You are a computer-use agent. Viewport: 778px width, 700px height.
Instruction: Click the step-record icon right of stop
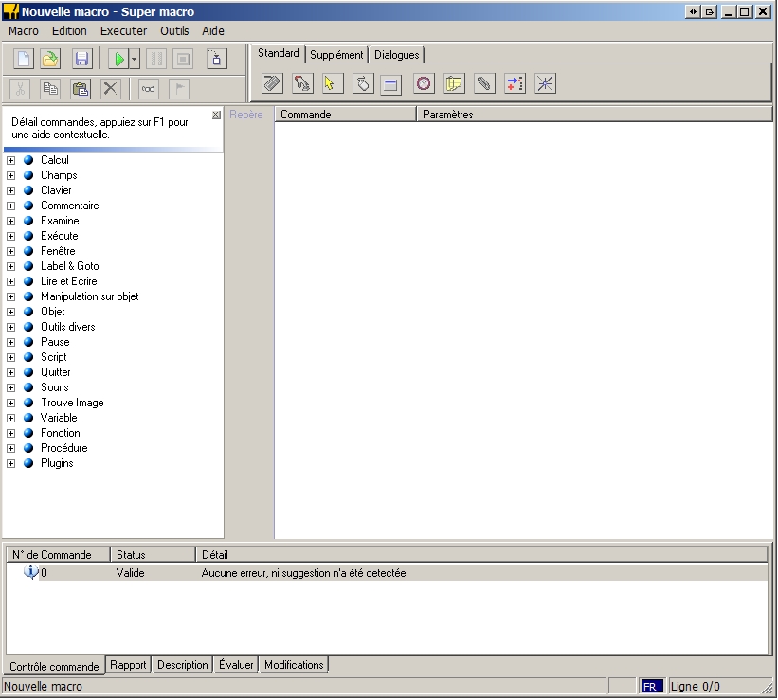pyautogui.click(x=216, y=59)
